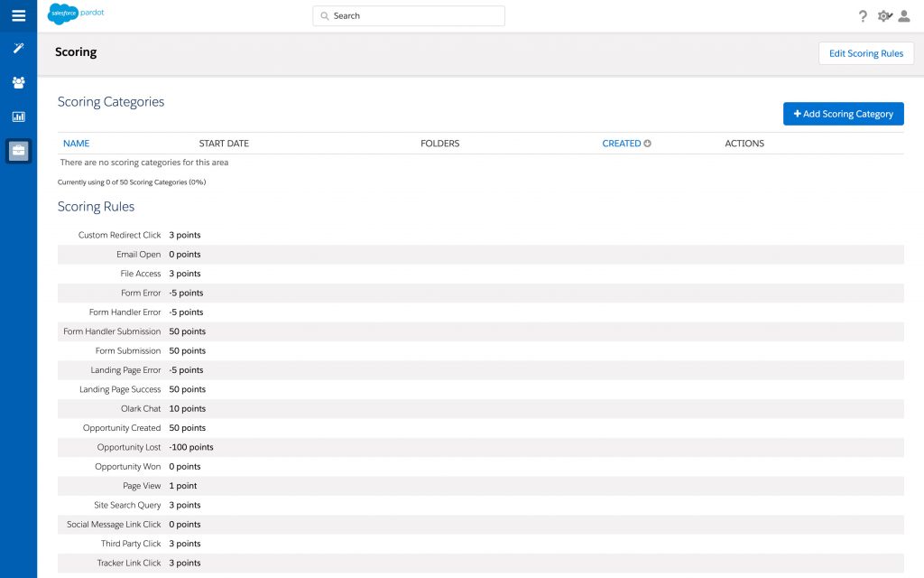The image size is (924, 578).
Task: Click the 10 points value for Olark Chat
Action: pos(188,409)
